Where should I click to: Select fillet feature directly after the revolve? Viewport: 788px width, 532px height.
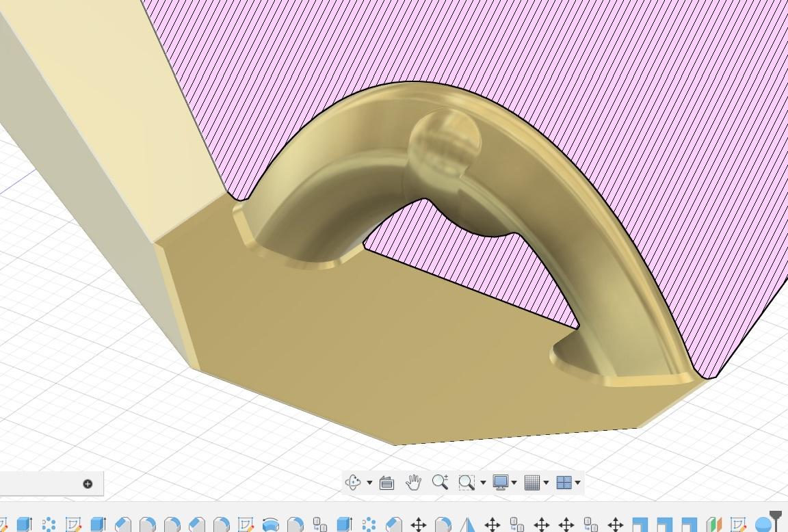tap(295, 524)
